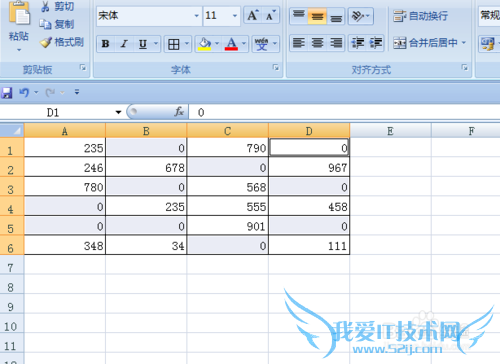
Task: Toggle Wrap Text (自动换行)
Action: tap(420, 16)
